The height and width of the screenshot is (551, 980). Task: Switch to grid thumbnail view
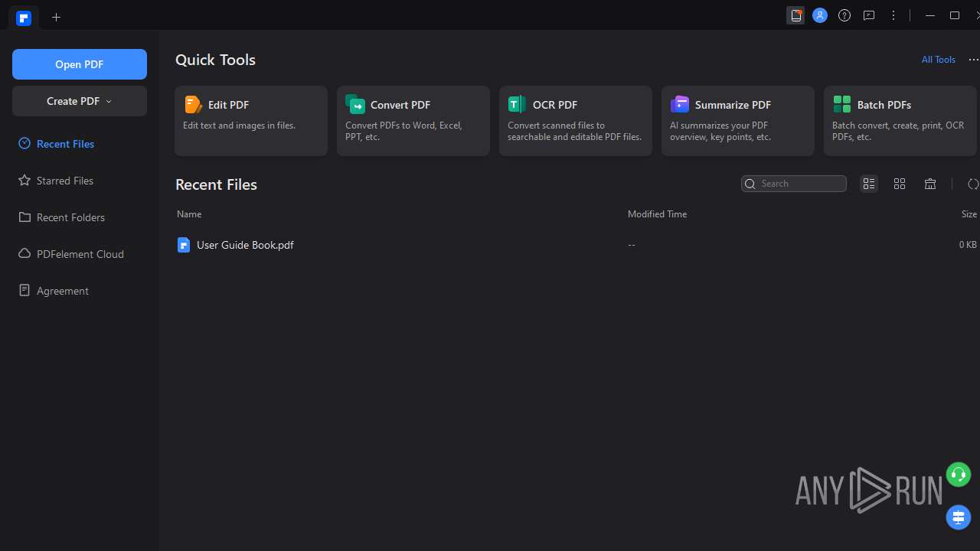(900, 184)
